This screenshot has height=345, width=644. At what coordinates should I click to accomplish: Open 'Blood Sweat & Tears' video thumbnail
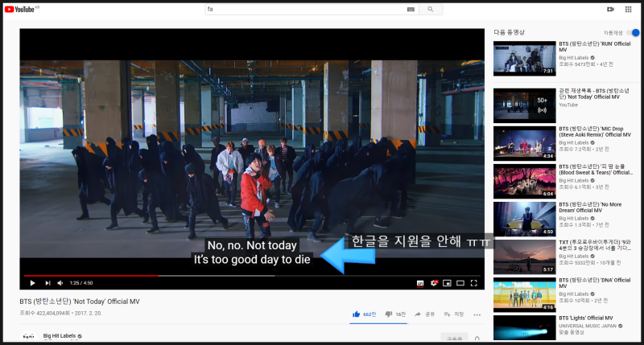[x=525, y=181]
